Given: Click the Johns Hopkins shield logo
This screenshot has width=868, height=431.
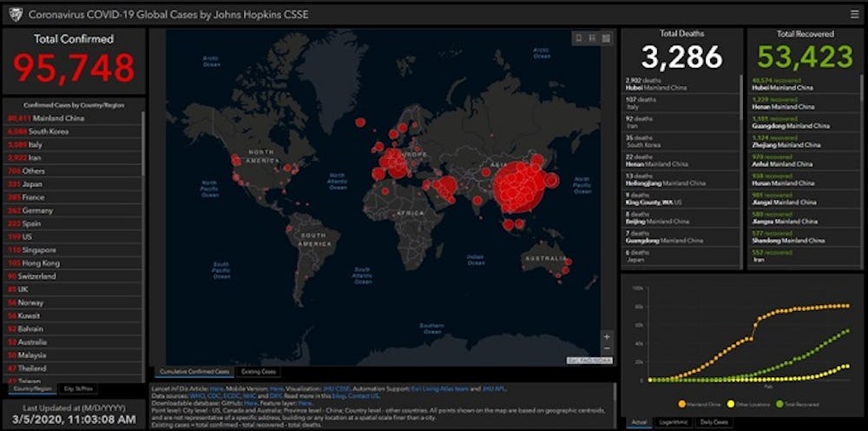Looking at the screenshot, I should [16, 15].
